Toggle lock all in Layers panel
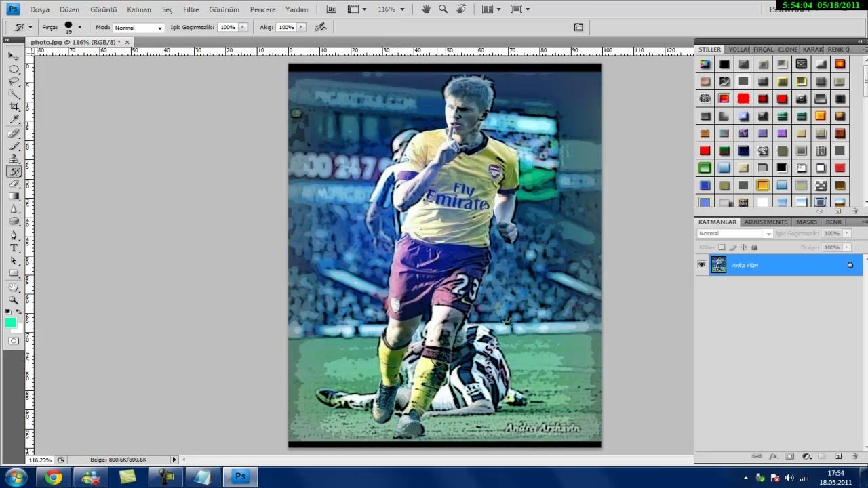 point(754,247)
